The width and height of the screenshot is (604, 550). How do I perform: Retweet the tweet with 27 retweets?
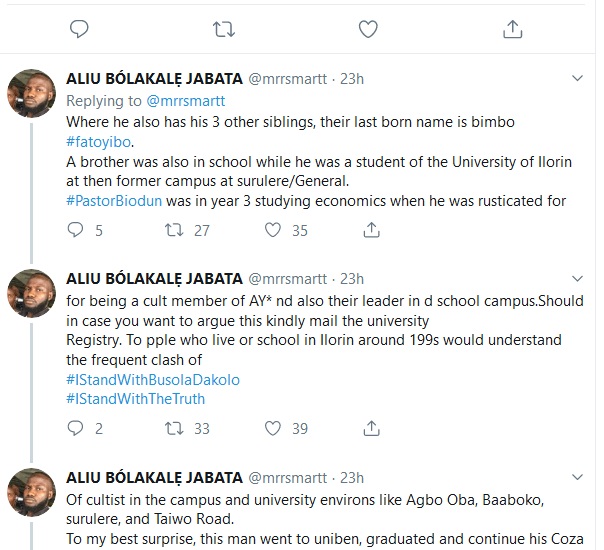[x=175, y=231]
